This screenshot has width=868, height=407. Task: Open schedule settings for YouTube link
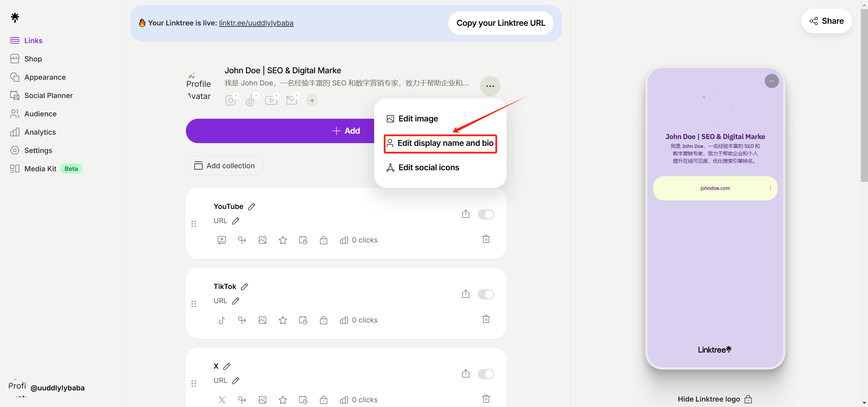tap(303, 240)
